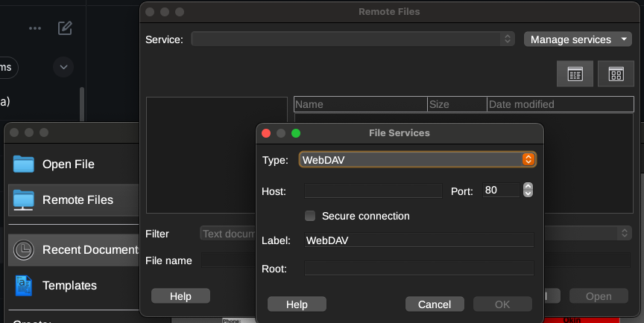The height and width of the screenshot is (323, 644).
Task: Click the Open File folder icon
Action: pos(24,164)
